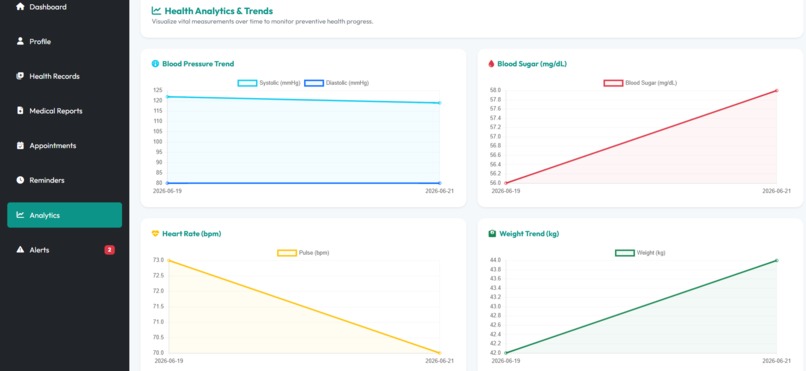Click the green Weight legend color box

point(625,252)
